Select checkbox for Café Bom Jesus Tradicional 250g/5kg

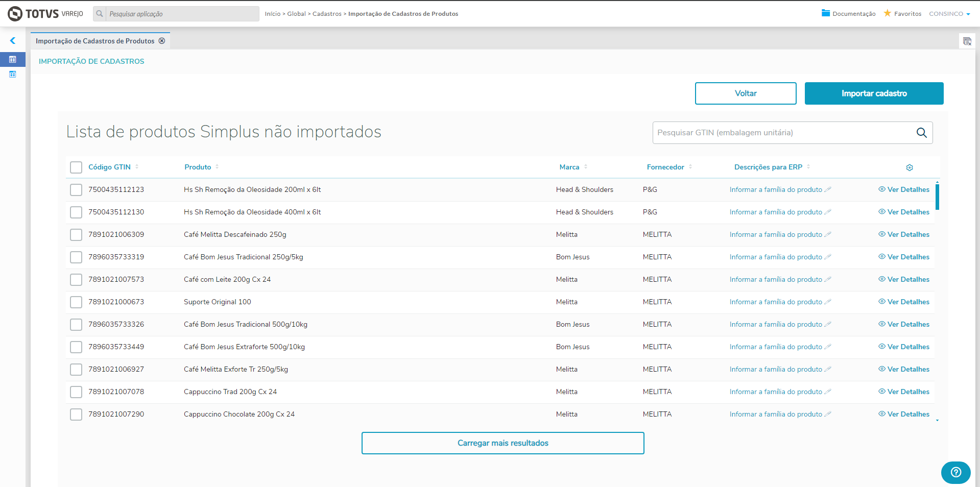76,257
